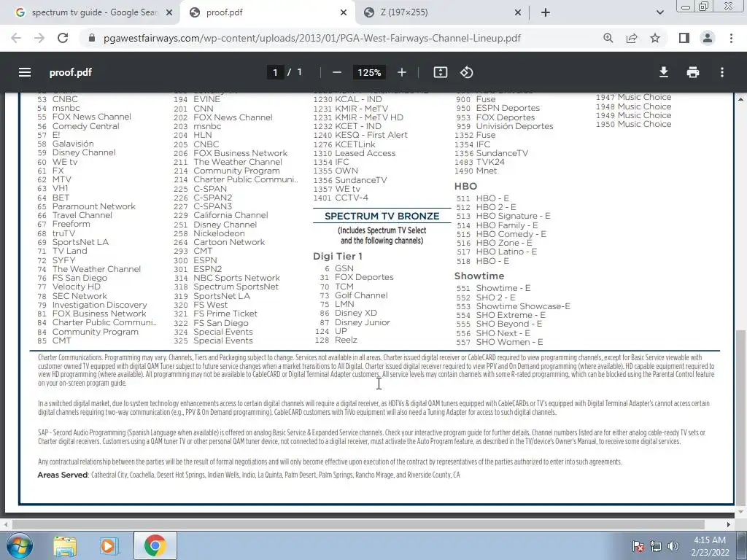
Task: Switch to the Z (197×255) tab
Action: (441, 12)
